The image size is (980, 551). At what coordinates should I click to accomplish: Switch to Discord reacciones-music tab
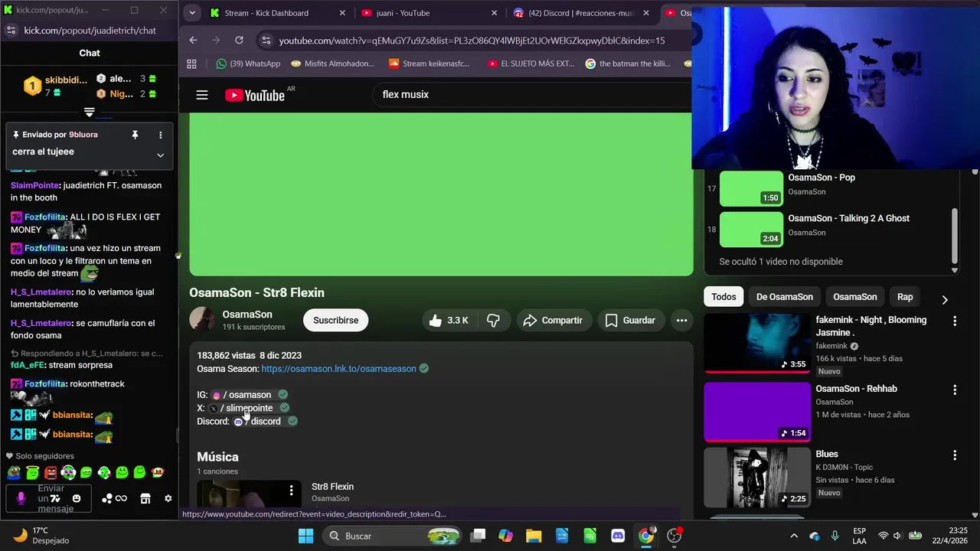(582, 13)
